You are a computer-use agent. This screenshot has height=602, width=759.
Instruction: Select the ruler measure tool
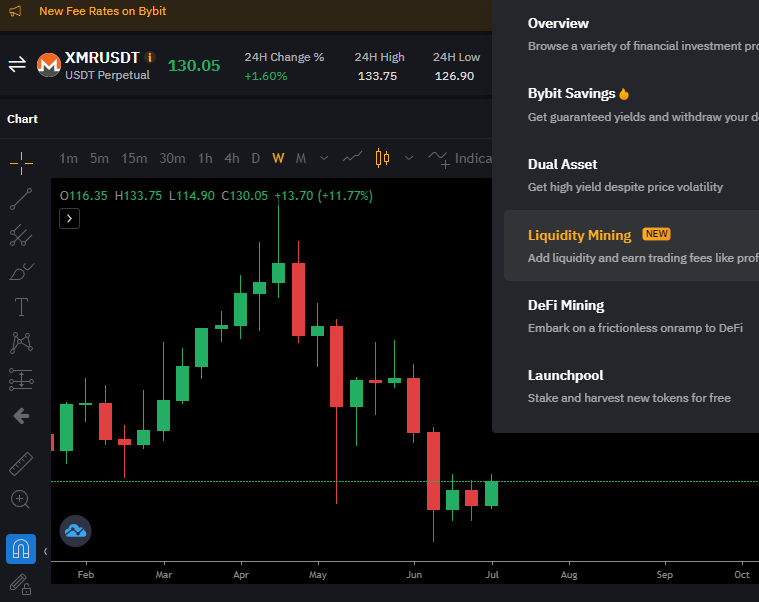[x=21, y=464]
